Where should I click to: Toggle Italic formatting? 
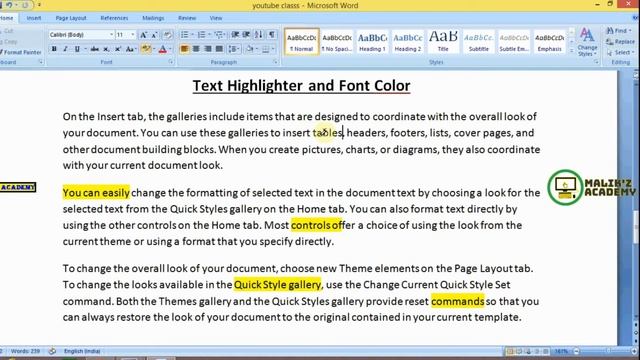click(65, 49)
